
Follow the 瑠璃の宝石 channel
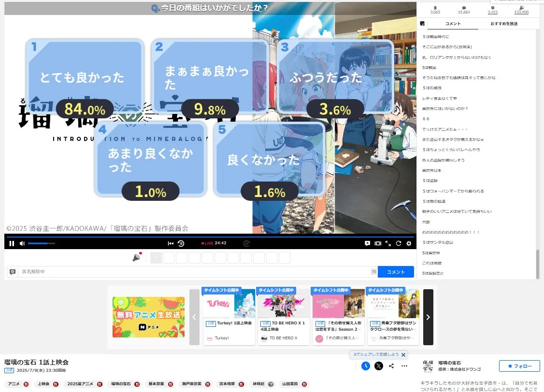519,366
